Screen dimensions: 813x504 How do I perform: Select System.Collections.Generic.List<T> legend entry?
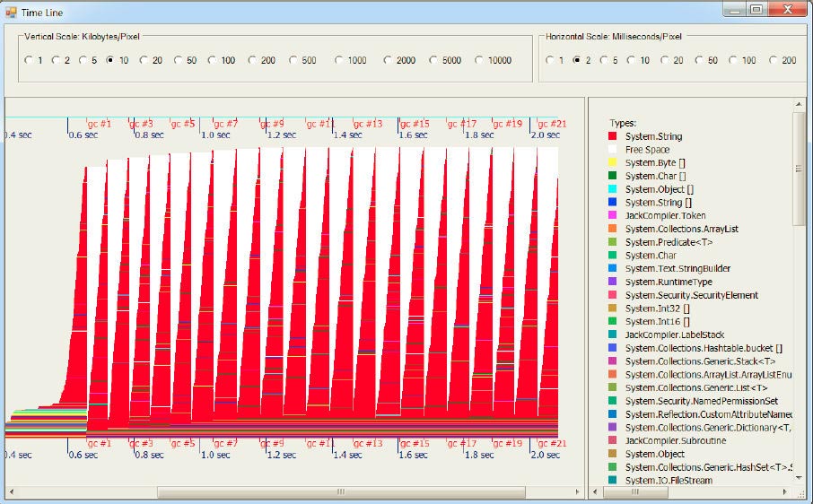pos(695,388)
